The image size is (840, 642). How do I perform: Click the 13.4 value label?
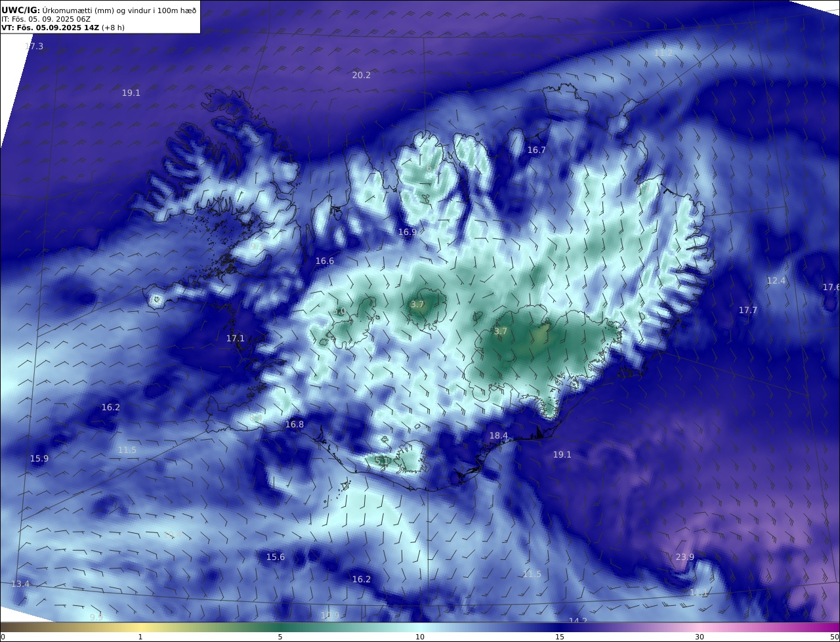[x=20, y=584]
